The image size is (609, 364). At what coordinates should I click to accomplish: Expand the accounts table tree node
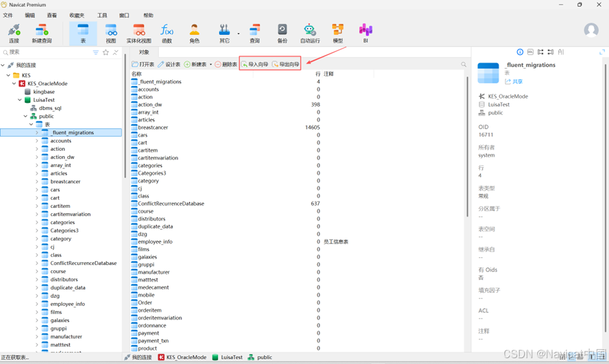point(37,141)
